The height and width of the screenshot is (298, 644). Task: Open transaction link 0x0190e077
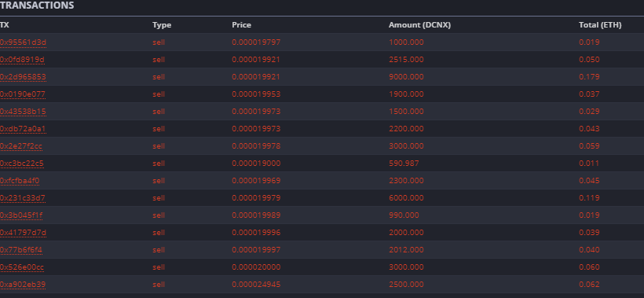tap(23, 94)
